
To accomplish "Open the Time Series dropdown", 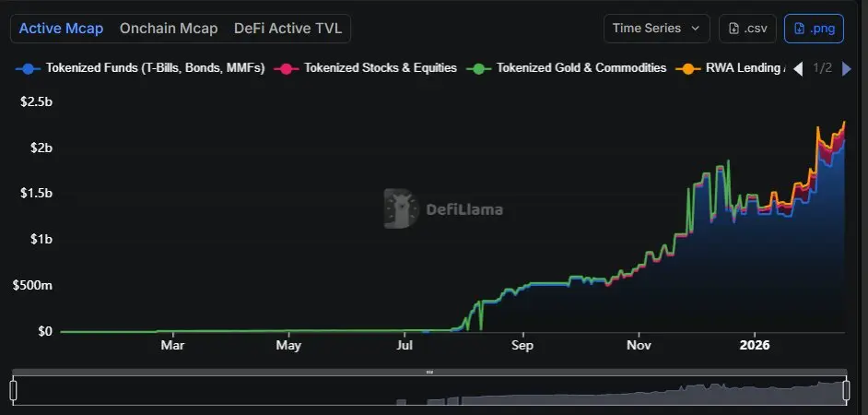I will click(x=657, y=29).
